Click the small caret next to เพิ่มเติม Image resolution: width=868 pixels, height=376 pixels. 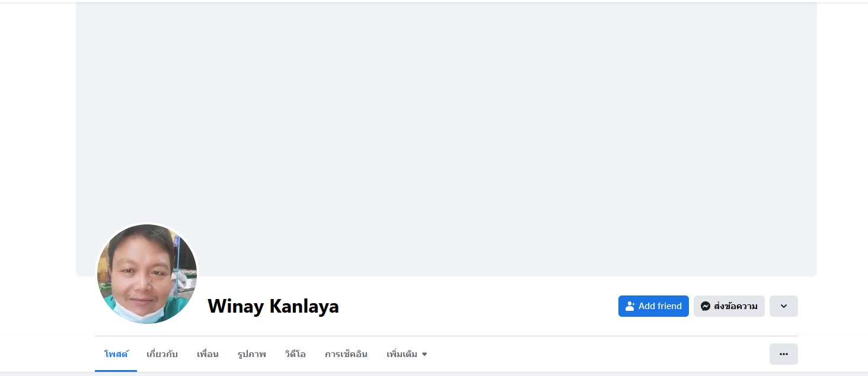(425, 355)
